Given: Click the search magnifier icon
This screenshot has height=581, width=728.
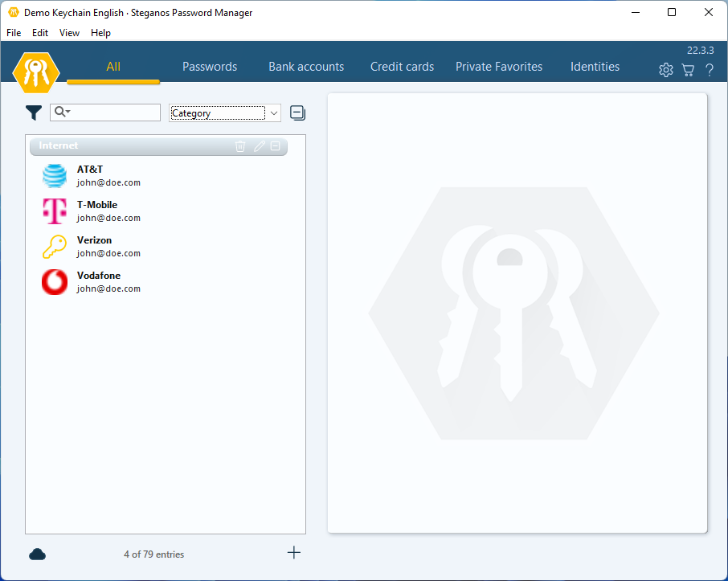Looking at the screenshot, I should pos(60,112).
